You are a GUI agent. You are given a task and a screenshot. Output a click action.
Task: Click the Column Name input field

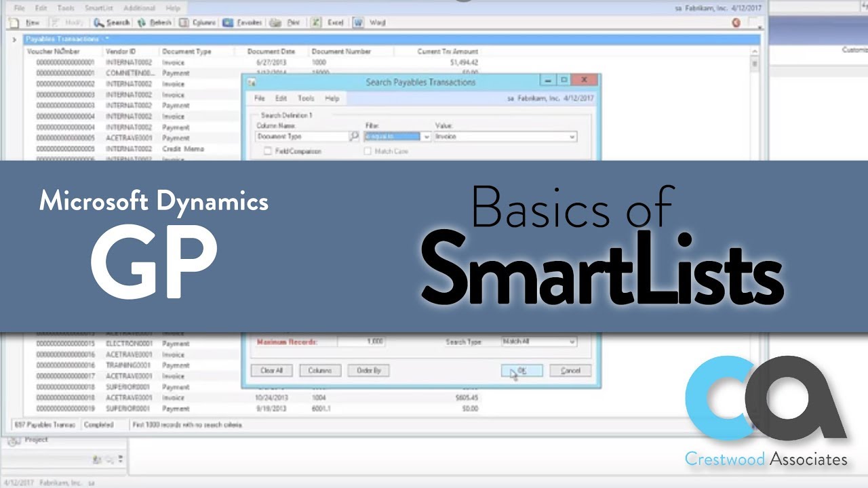pos(302,136)
